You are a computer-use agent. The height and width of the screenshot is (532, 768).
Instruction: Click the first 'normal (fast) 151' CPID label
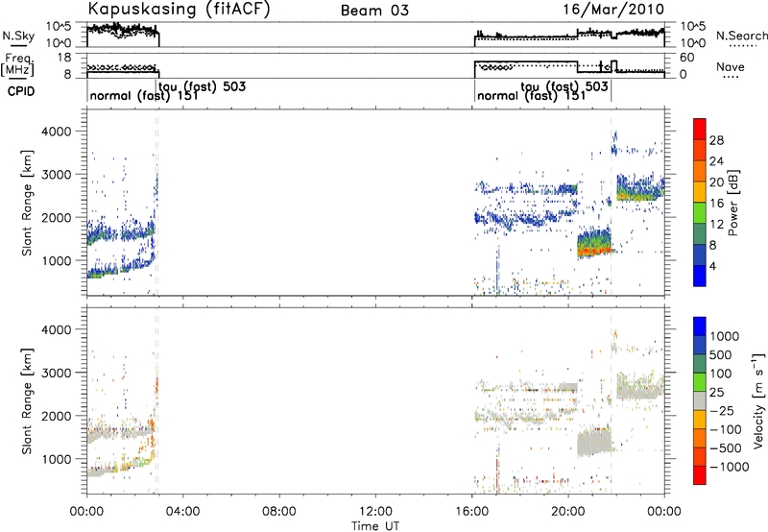point(144,95)
